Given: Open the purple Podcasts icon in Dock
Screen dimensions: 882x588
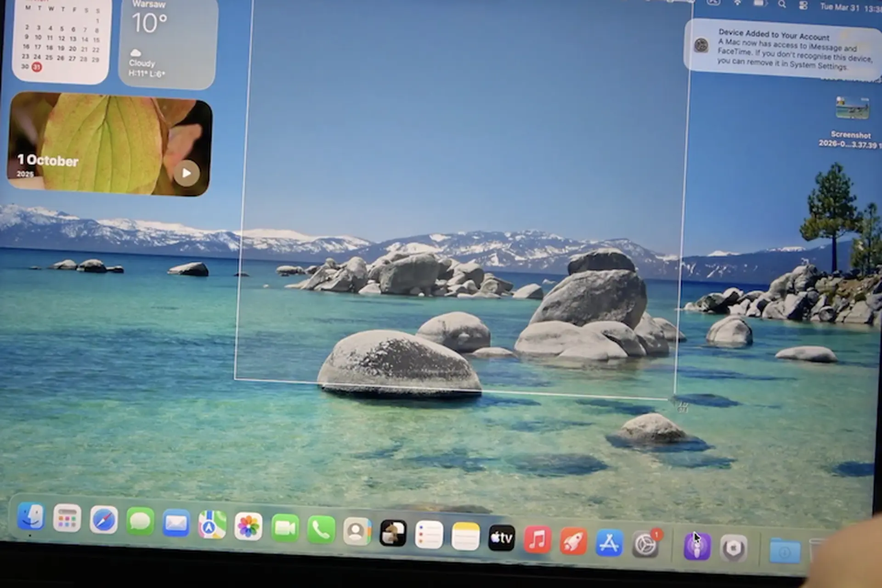Looking at the screenshot, I should point(697,546).
